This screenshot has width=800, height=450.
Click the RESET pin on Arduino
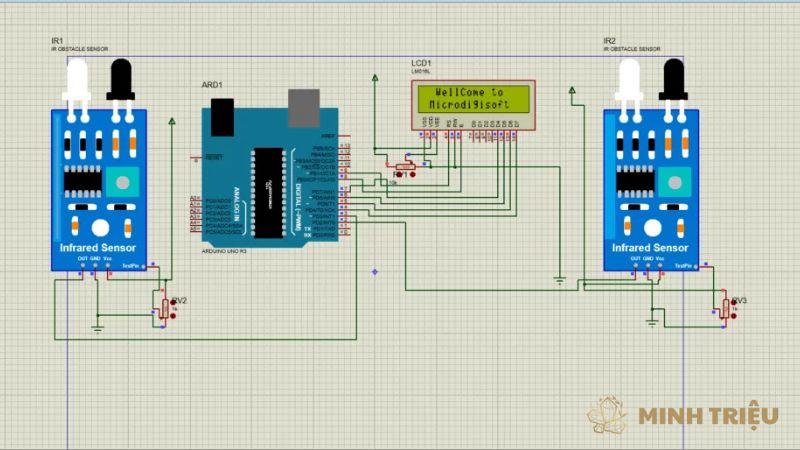(212, 157)
